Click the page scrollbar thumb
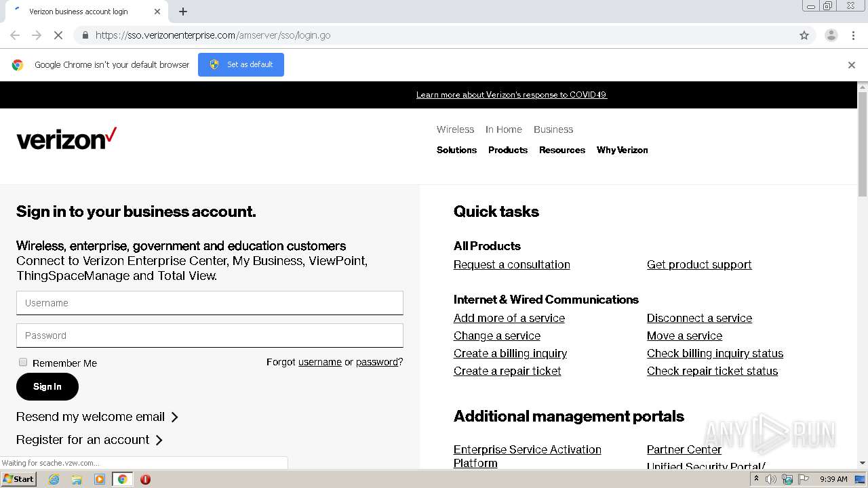 (x=863, y=143)
